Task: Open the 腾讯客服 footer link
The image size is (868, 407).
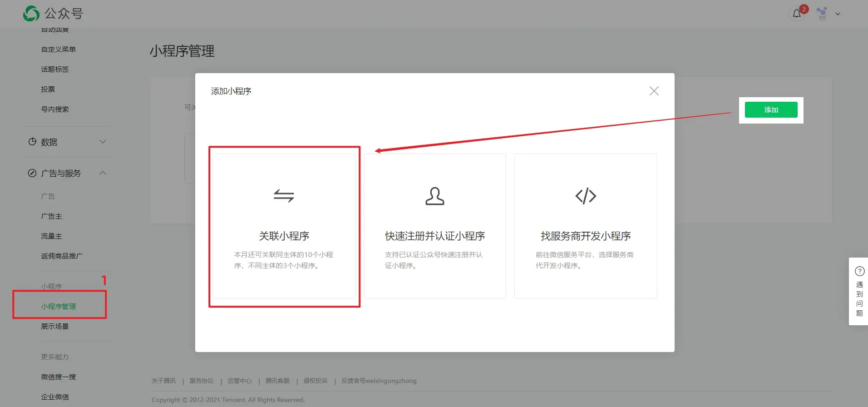Action: point(277,381)
